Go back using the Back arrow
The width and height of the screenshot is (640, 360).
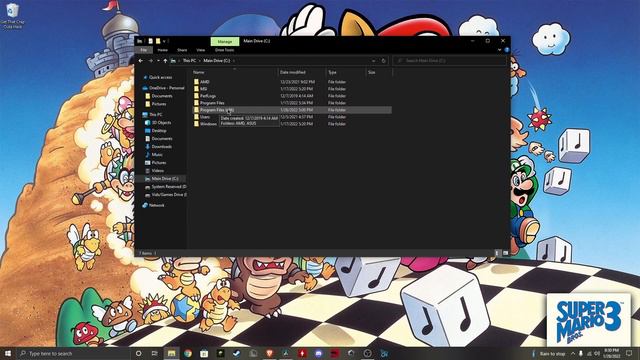pyautogui.click(x=141, y=61)
